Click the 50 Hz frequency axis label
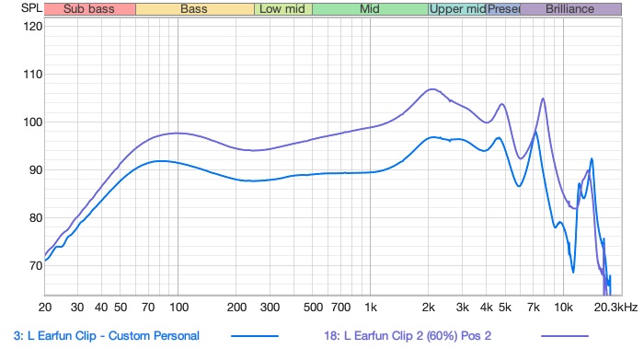Image resolution: width=644 pixels, height=349 pixels. click(x=121, y=307)
